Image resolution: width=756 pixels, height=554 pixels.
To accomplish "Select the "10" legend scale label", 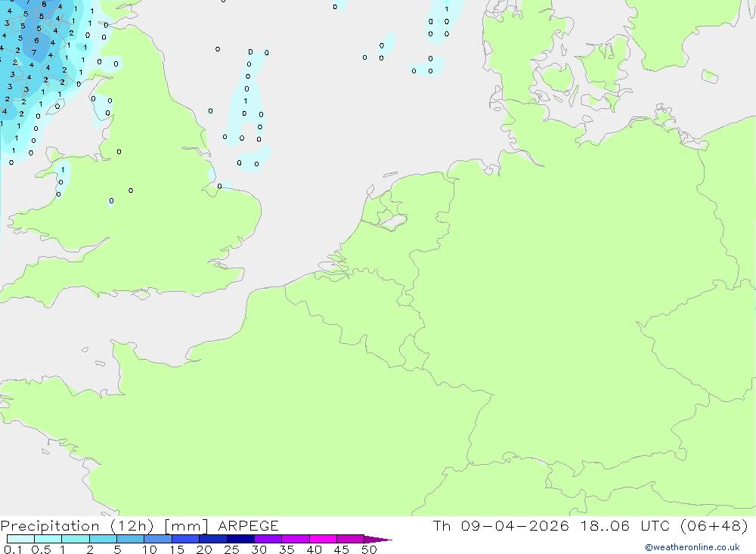I will [150, 549].
